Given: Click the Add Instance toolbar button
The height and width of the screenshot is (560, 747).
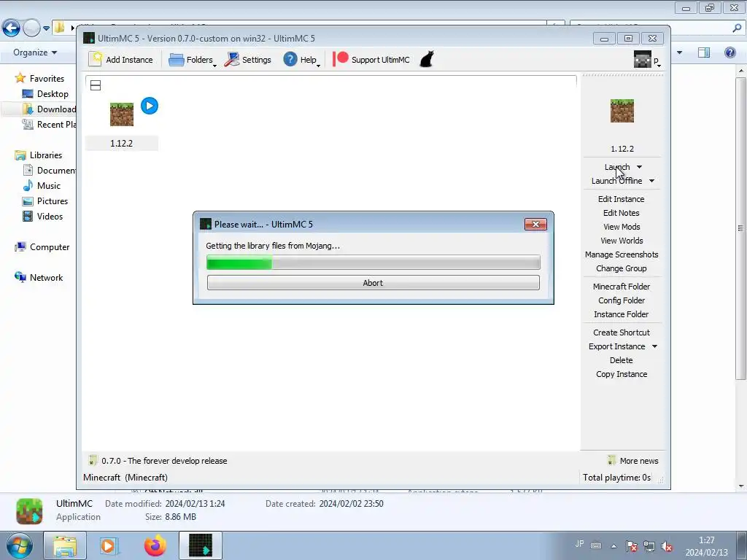Looking at the screenshot, I should [x=121, y=60].
